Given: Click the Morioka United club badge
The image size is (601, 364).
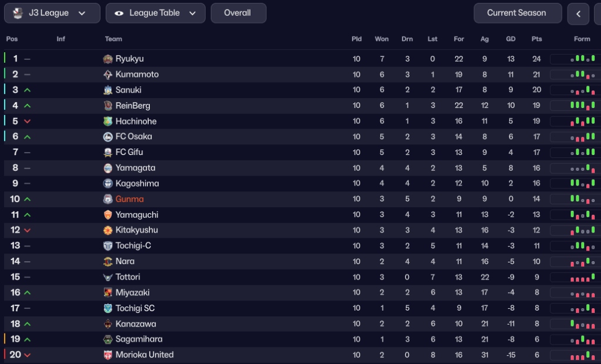Looking at the screenshot, I should pyautogui.click(x=108, y=355).
